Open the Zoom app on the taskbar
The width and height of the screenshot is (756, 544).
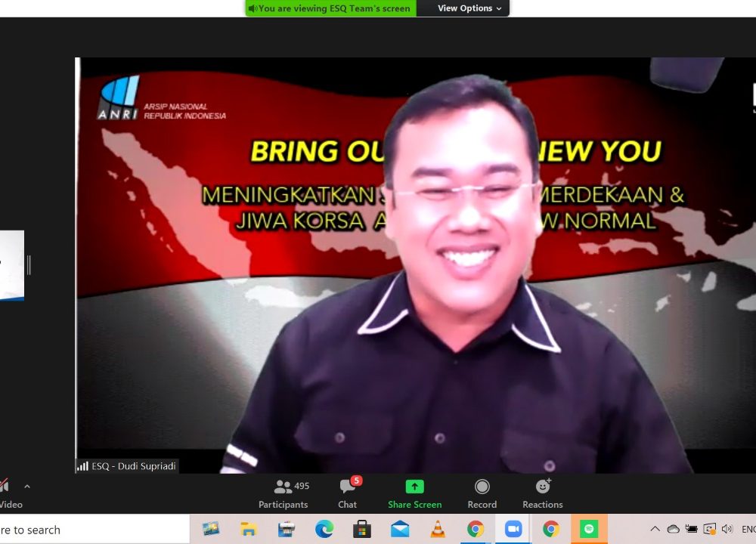coord(513,529)
